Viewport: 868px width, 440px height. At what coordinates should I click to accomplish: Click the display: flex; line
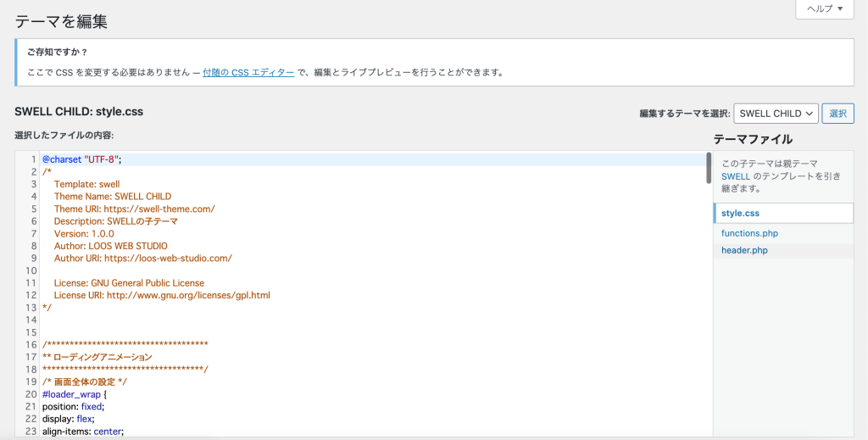69,419
